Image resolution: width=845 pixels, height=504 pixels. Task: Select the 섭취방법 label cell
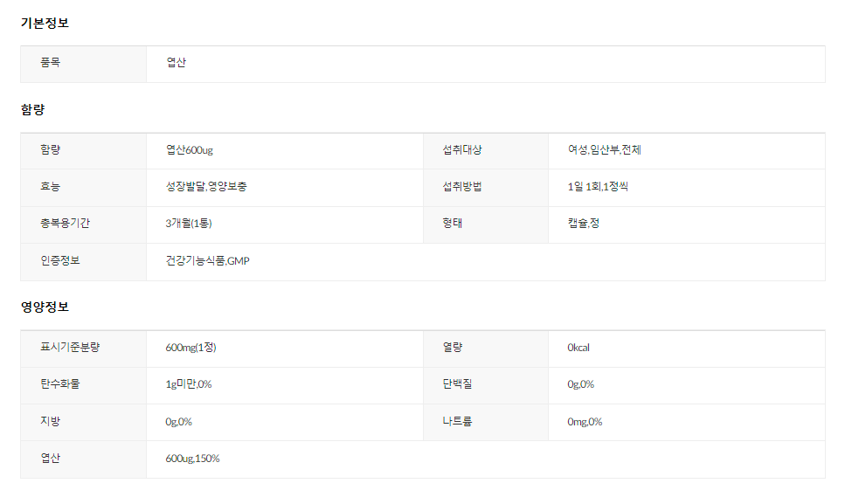pos(462,187)
